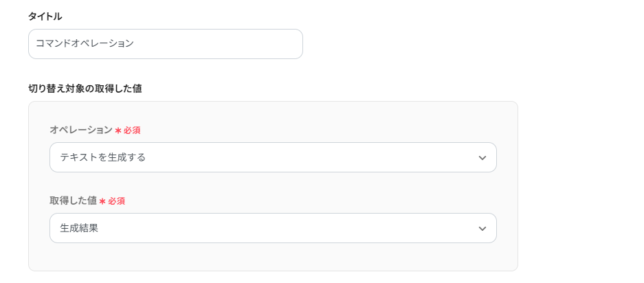Open the オペレーション dropdown

(273, 157)
